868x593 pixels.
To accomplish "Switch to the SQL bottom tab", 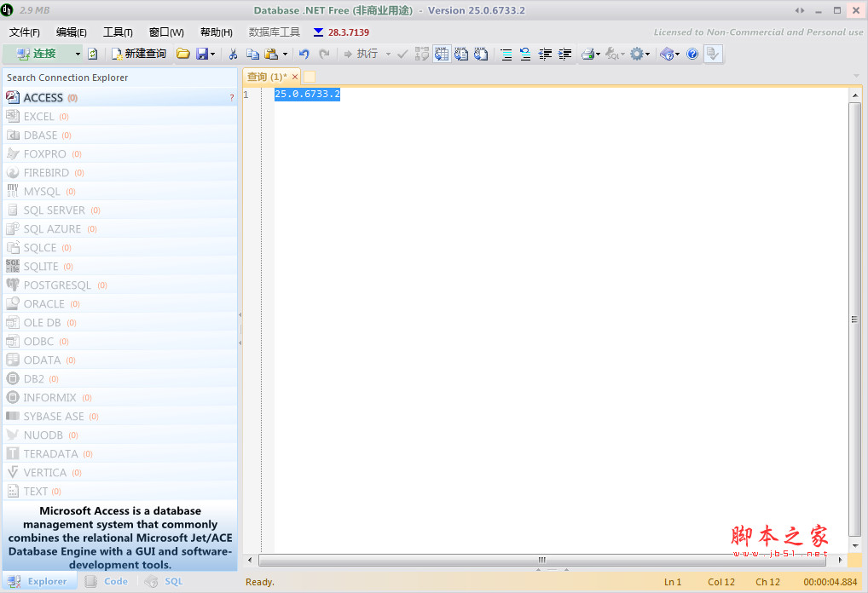I will (164, 581).
